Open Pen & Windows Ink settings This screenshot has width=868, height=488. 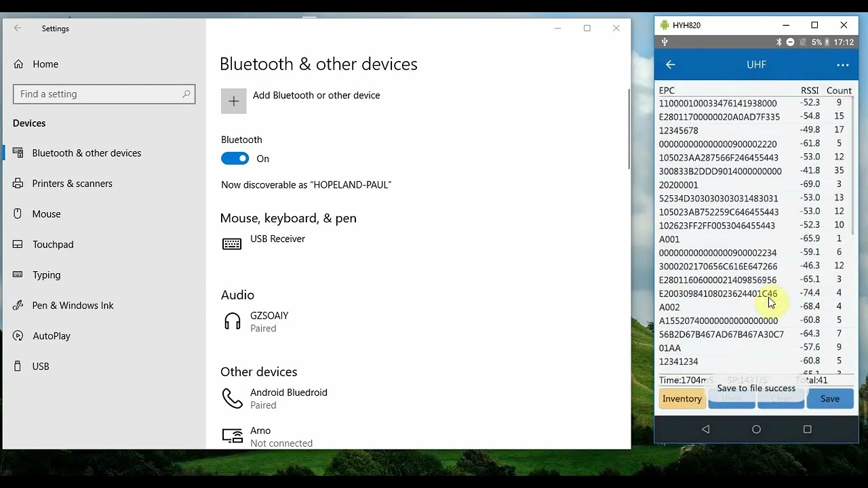[x=104, y=306]
